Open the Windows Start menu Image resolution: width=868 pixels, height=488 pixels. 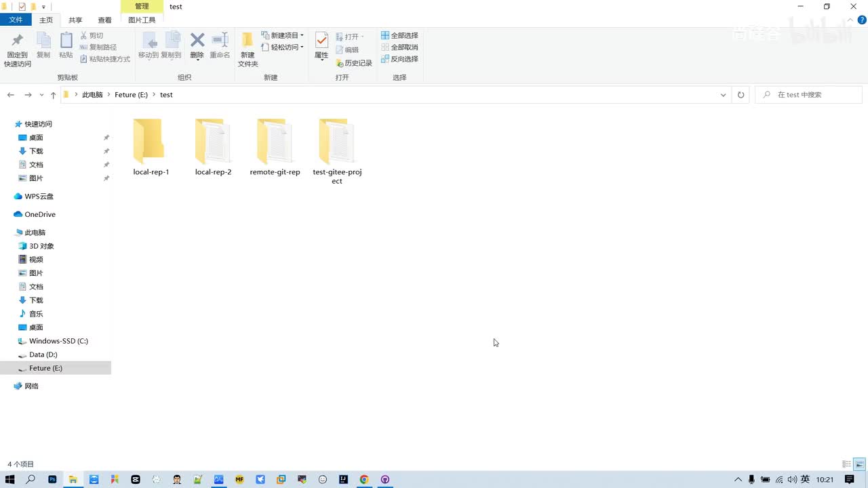click(9, 479)
